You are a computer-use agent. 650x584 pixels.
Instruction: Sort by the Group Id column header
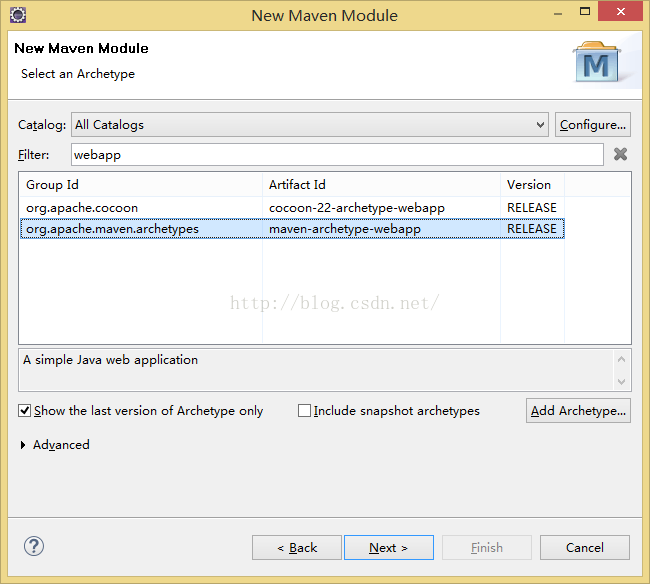[141, 184]
